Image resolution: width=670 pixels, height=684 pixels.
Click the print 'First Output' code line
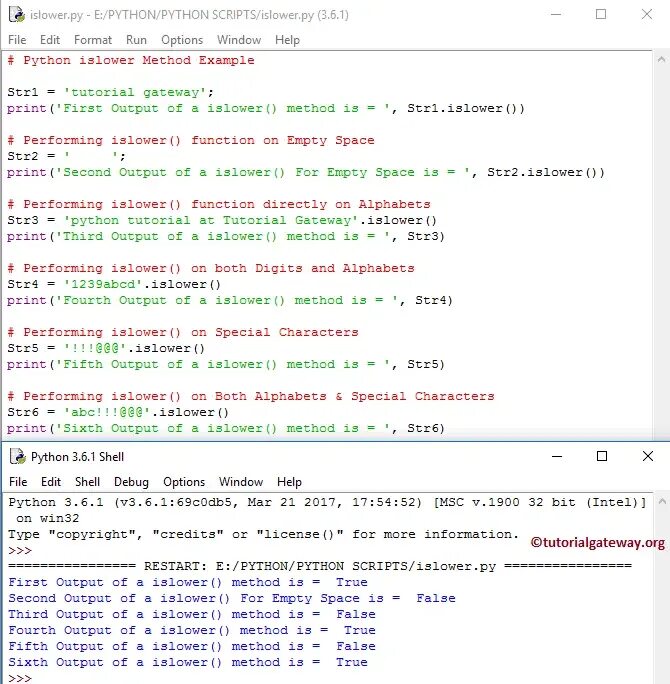pos(266,108)
